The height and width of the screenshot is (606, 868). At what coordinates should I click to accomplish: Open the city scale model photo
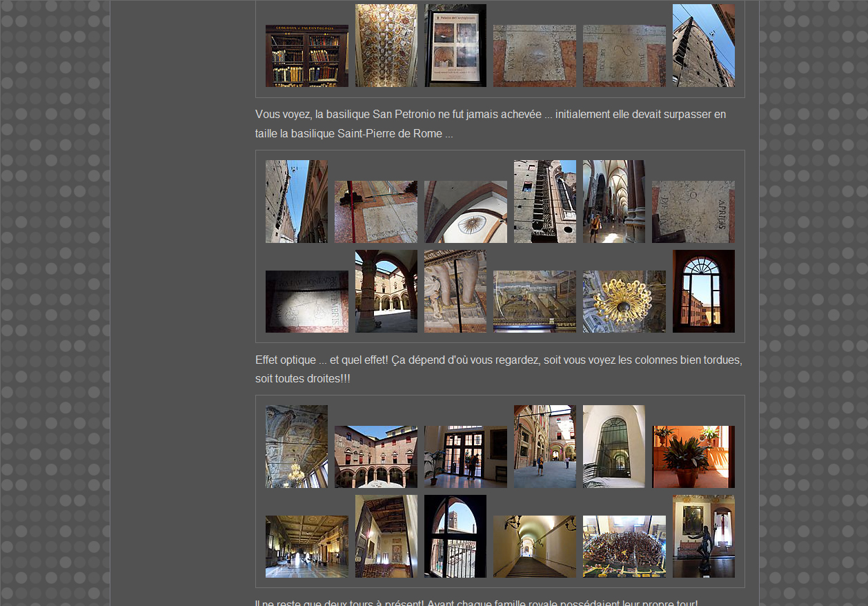[x=624, y=547]
